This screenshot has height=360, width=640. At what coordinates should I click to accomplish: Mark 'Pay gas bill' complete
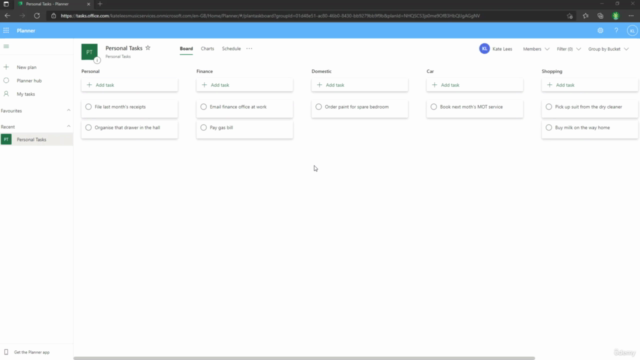tap(204, 128)
